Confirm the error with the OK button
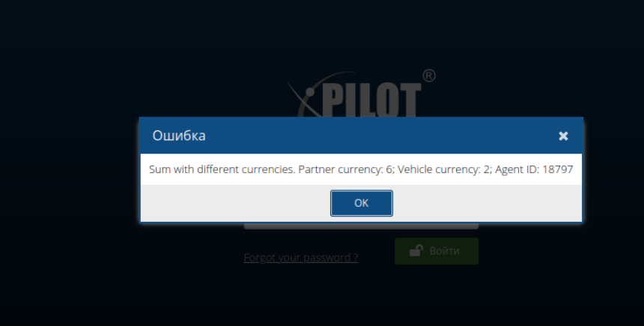 pos(362,203)
